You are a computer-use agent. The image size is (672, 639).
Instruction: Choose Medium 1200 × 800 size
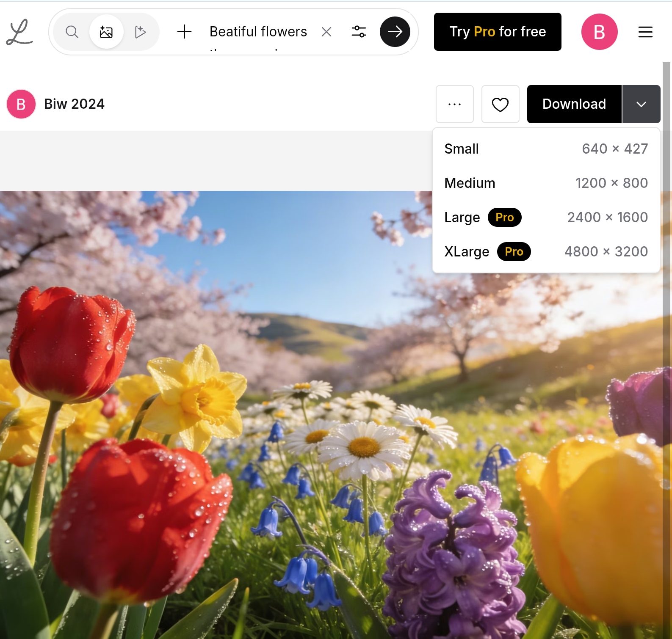coord(545,183)
